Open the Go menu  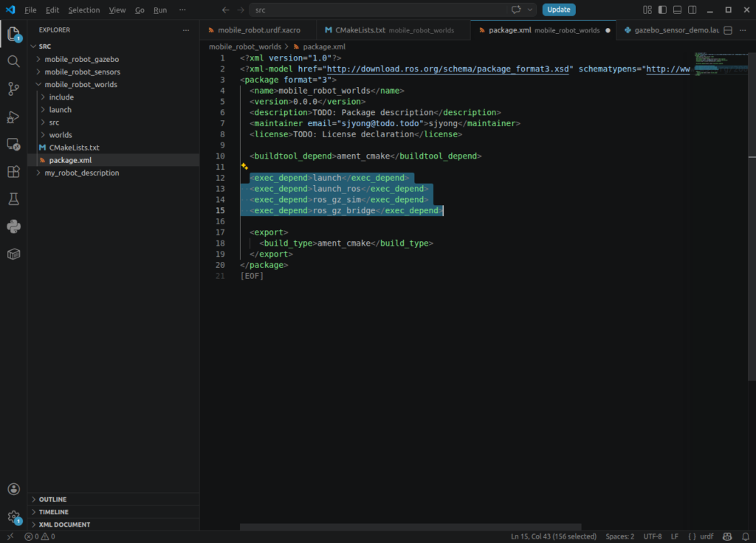coord(140,10)
